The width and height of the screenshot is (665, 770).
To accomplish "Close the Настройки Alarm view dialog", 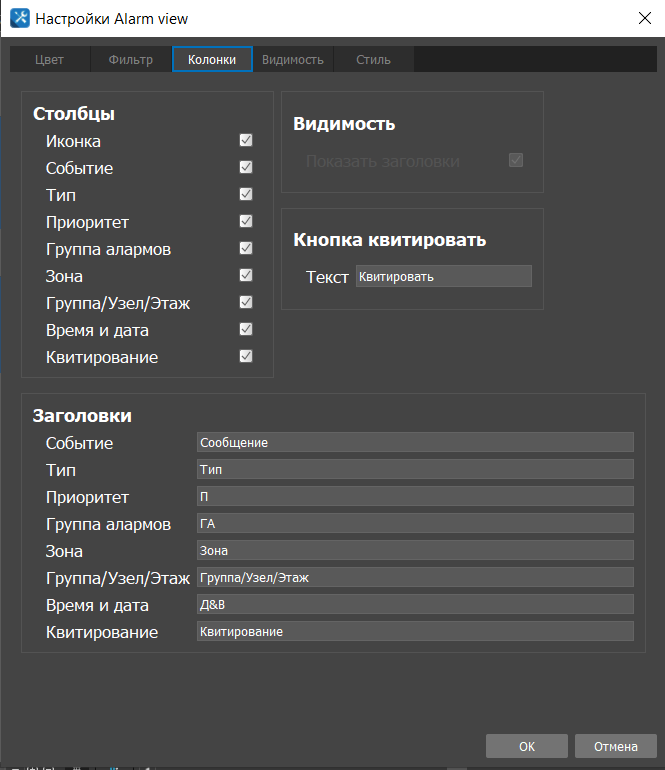I will pos(641,18).
